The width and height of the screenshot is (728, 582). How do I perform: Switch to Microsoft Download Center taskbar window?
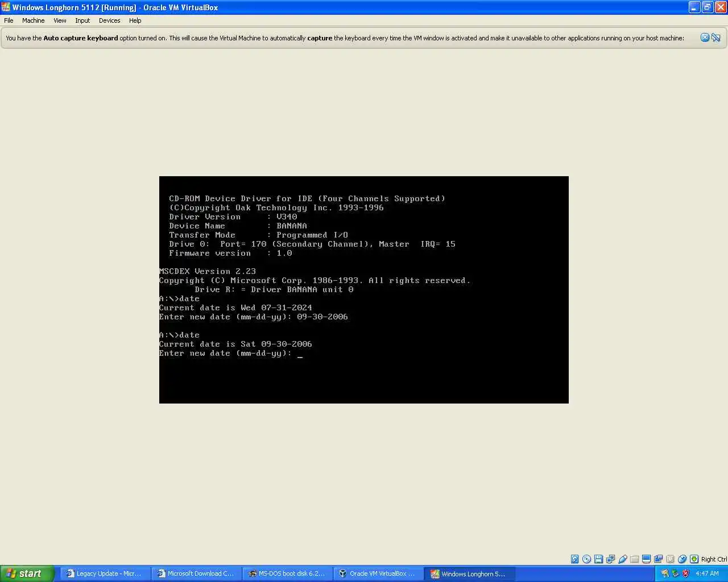(x=197, y=573)
